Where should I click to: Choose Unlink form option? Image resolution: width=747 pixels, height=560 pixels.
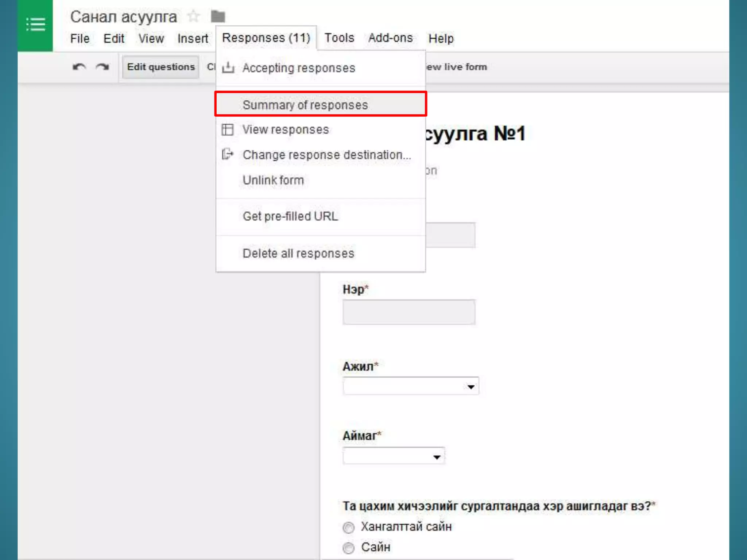point(273,180)
